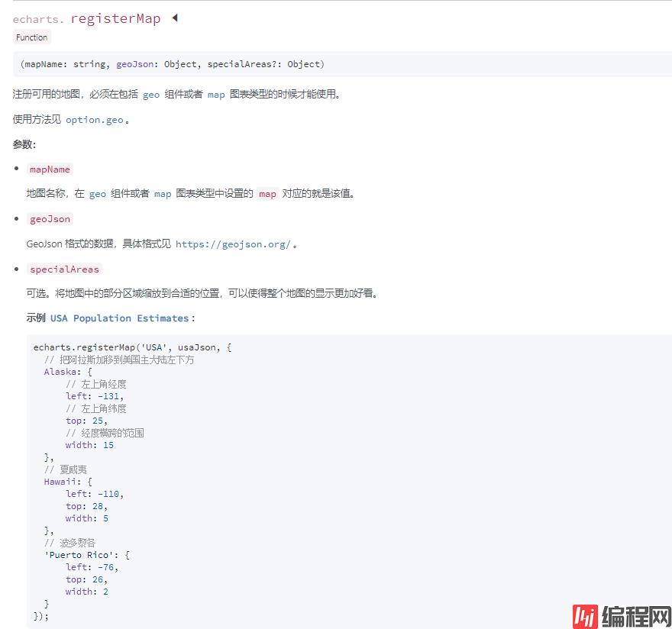Click the geoJson parameter tag

50,219
